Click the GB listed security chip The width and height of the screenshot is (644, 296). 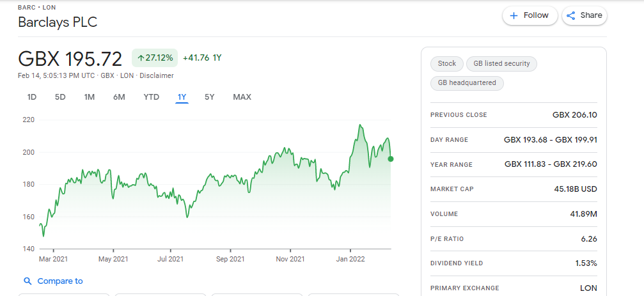[x=501, y=64]
